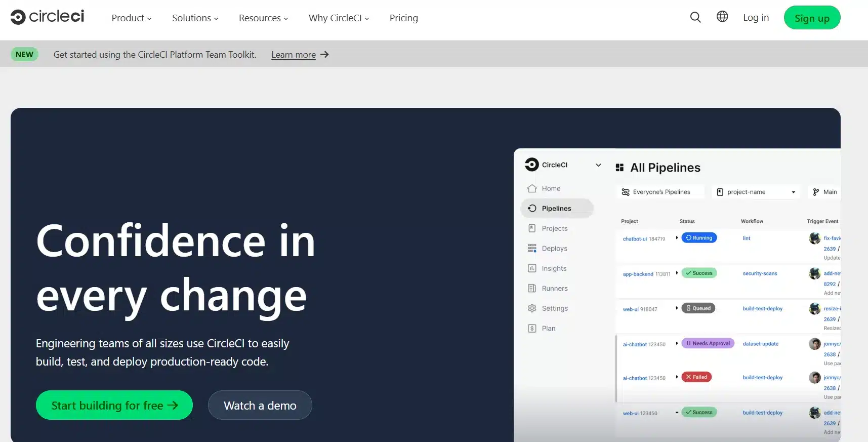Viewport: 868px width, 442px height.
Task: Click the Projects sidebar icon
Action: click(x=532, y=228)
